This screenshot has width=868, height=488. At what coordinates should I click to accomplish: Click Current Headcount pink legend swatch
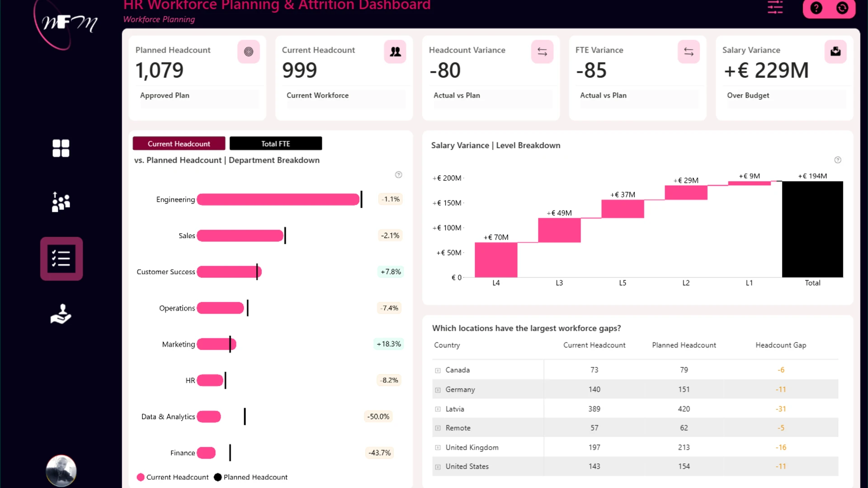(141, 477)
